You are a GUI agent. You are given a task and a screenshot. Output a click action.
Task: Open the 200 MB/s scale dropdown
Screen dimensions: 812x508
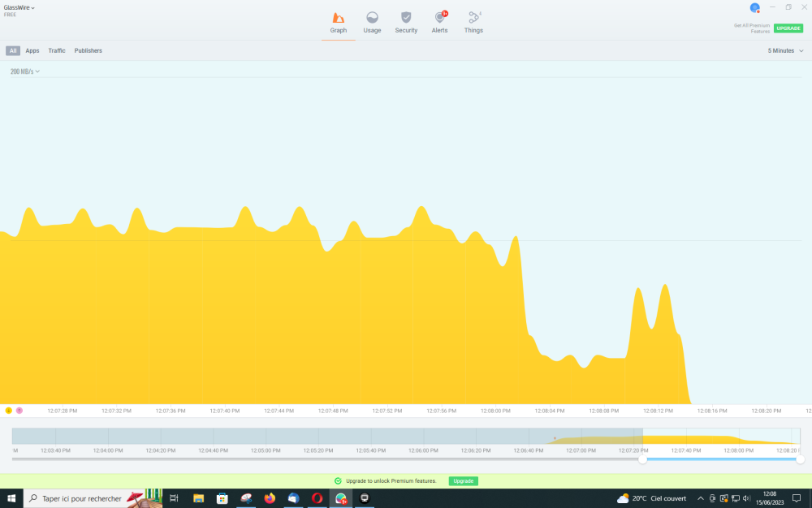[x=25, y=71]
